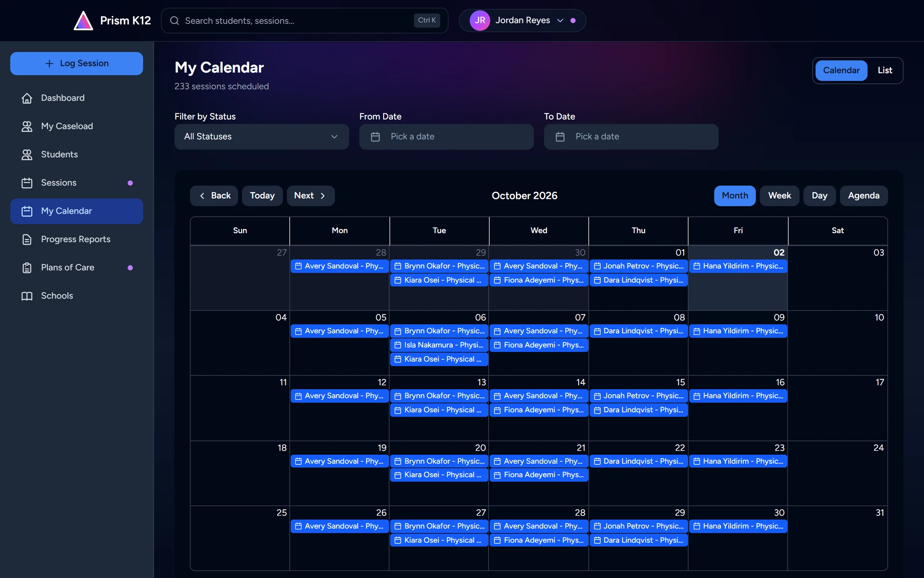
Task: Open Isla Nakamura session on October 06
Action: point(439,345)
